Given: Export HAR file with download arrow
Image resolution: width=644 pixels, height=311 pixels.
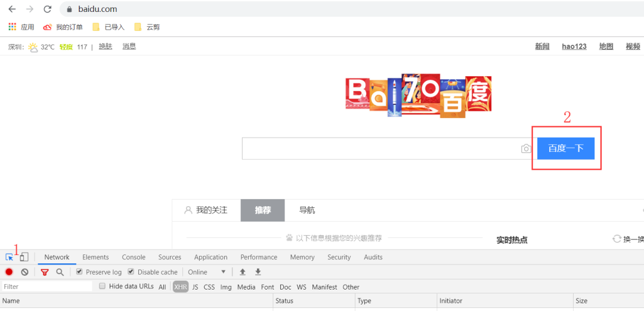Looking at the screenshot, I should coord(258,272).
